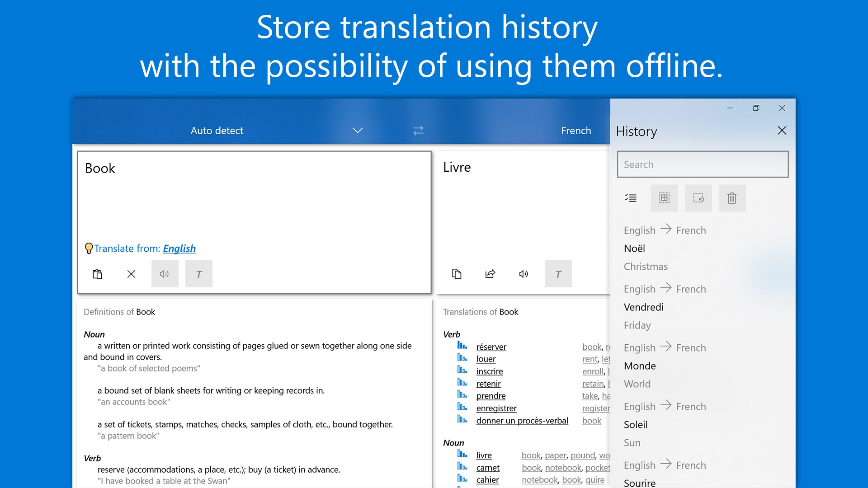Click the English translate-from link
The height and width of the screenshot is (488, 868).
(179, 249)
